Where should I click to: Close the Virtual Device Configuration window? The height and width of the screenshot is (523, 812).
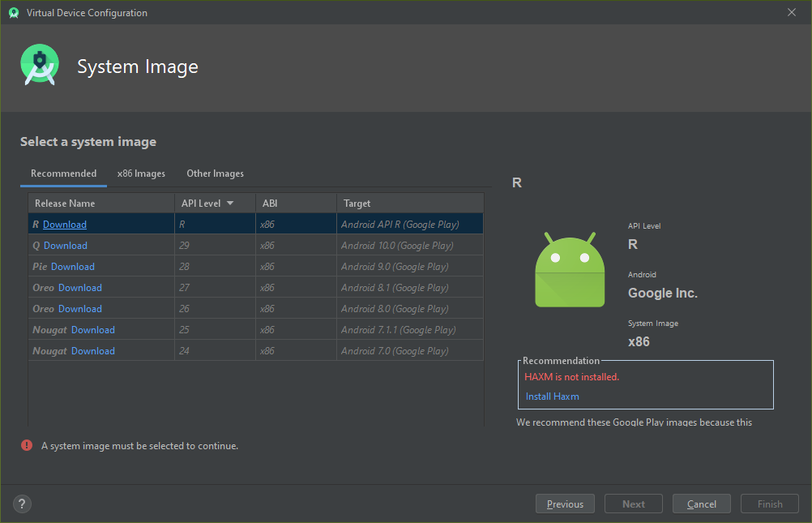792,12
